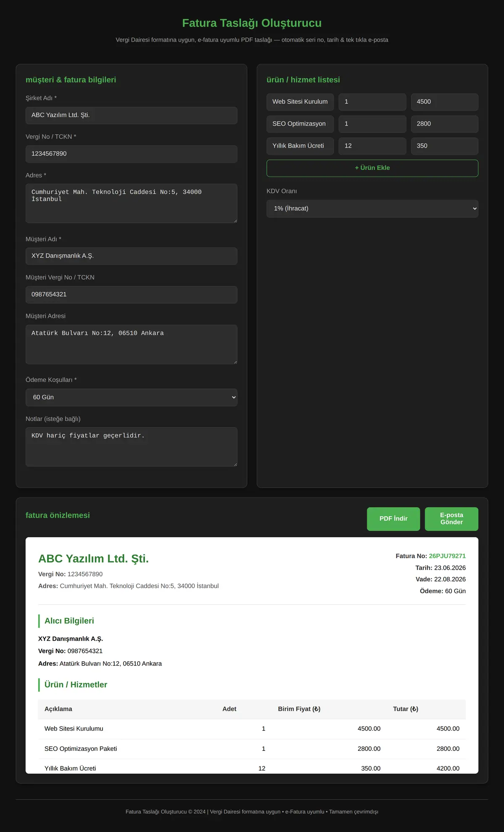Click the quantity field showing 12

373,146
